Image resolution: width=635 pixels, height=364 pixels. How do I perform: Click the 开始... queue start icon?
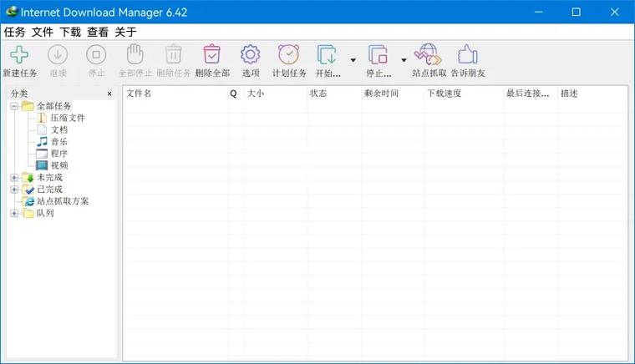point(328,54)
